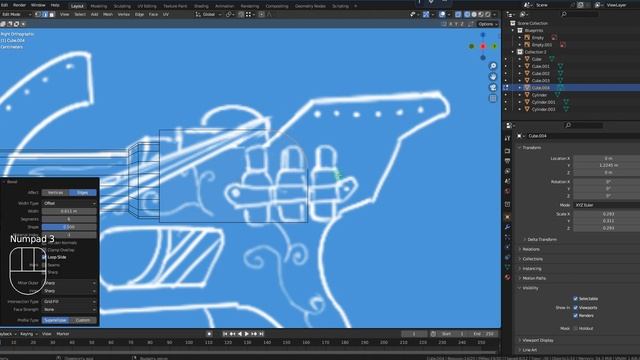Click the pan view hand icon
The height and width of the screenshot is (360, 640).
tap(493, 77)
